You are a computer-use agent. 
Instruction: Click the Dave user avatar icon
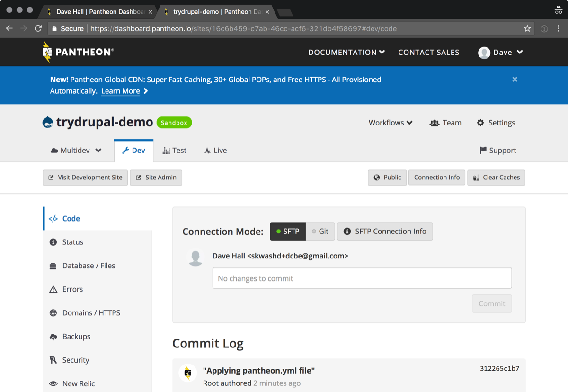point(484,53)
